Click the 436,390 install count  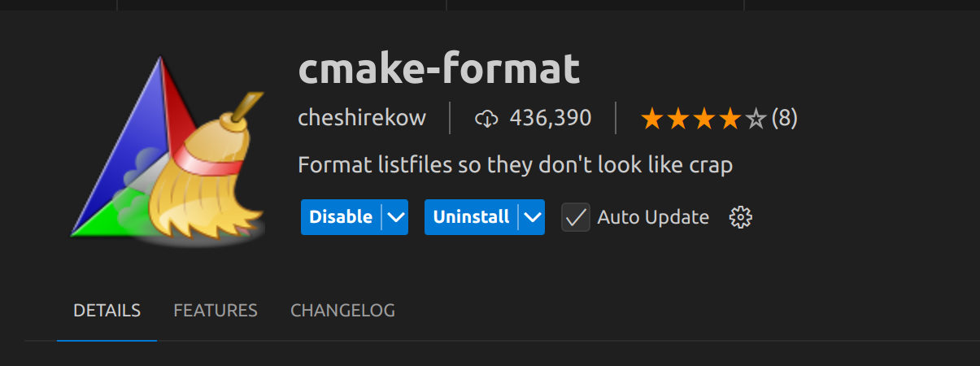coord(551,119)
